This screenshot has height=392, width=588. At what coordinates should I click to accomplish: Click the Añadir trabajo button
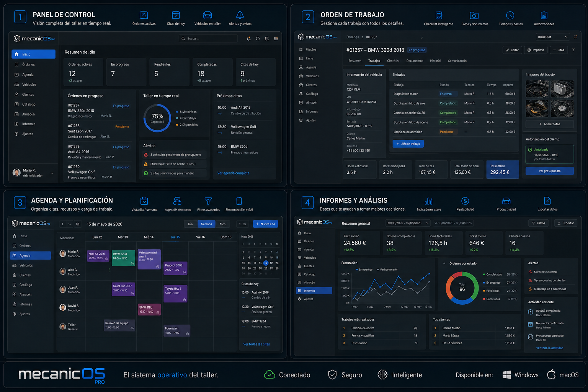pos(408,144)
